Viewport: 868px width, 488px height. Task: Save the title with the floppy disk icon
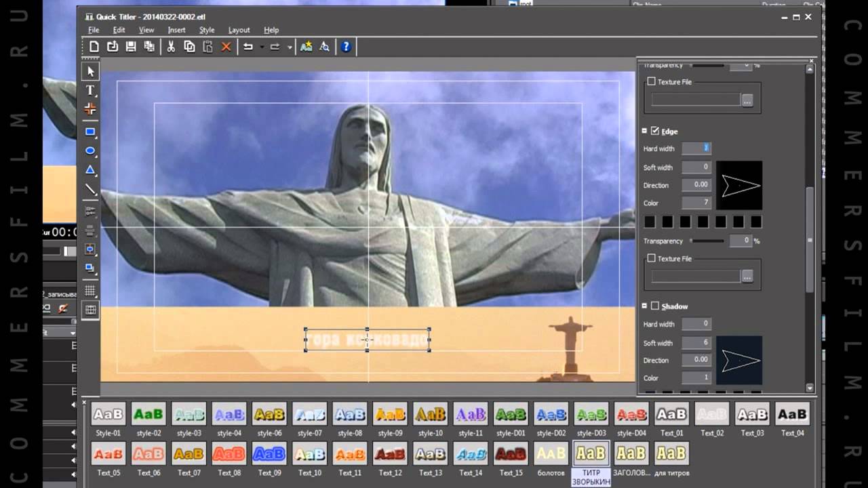[x=131, y=47]
